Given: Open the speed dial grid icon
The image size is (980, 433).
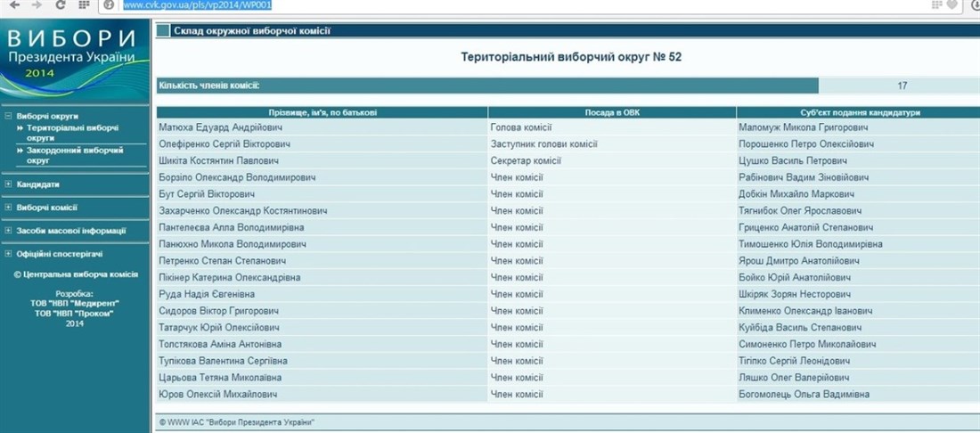Looking at the screenshot, I should pos(83,5).
